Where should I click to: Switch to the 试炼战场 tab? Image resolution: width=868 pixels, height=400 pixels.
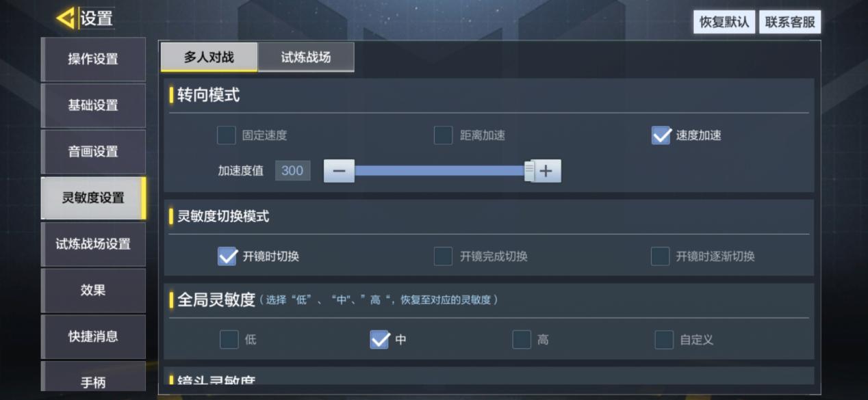pyautogui.click(x=306, y=57)
